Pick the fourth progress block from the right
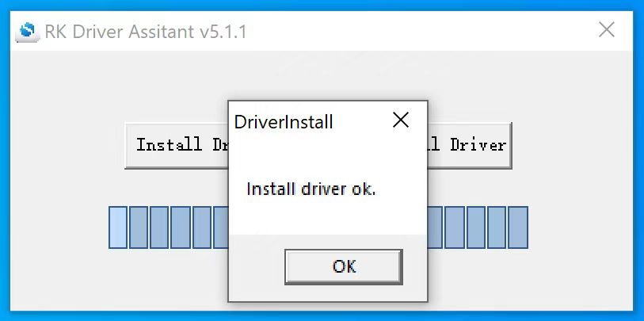The image size is (644, 321). click(455, 227)
